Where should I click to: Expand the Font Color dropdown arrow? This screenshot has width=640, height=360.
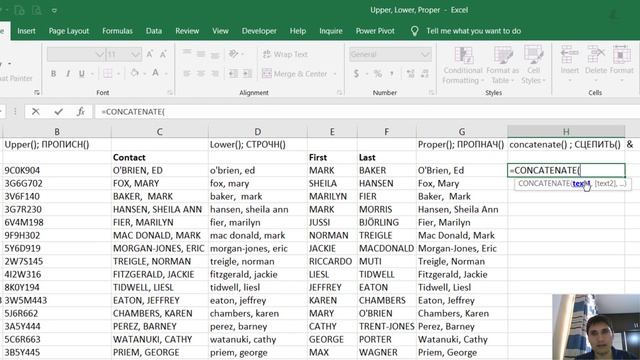166,74
